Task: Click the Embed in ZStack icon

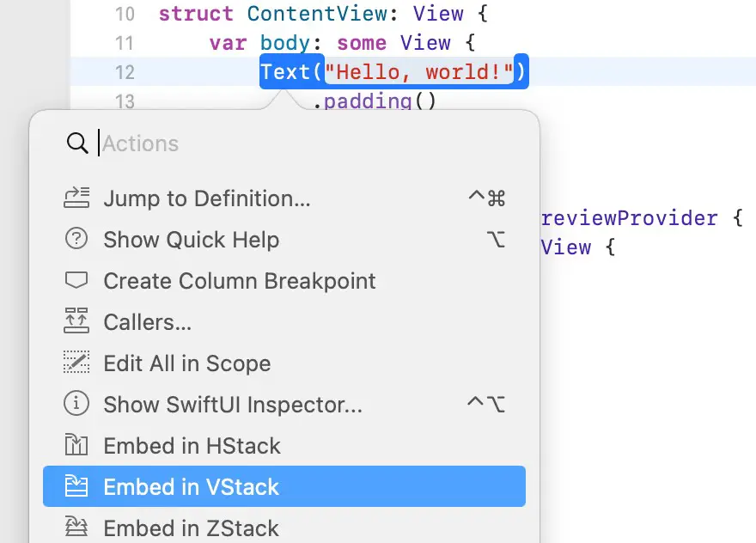Action: point(76,527)
